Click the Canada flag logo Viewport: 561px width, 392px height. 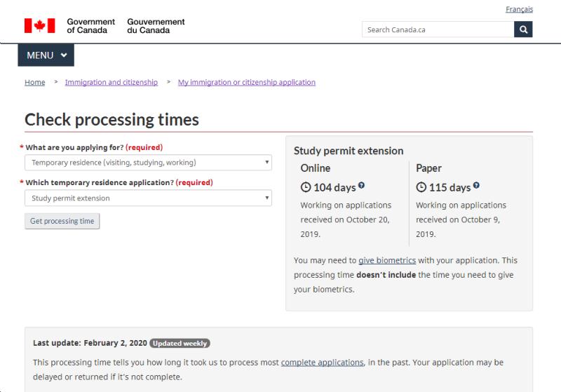tap(40, 26)
